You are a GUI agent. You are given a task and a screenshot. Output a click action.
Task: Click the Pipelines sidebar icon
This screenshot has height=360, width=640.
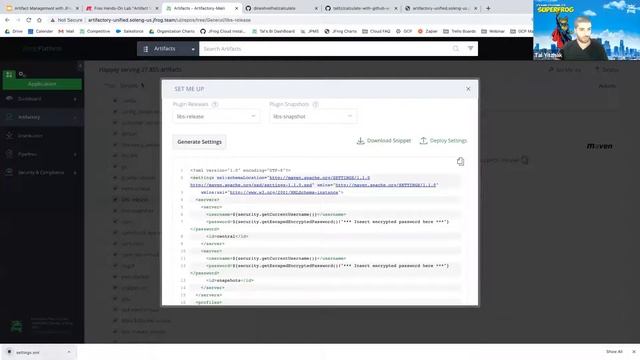click(x=9, y=154)
